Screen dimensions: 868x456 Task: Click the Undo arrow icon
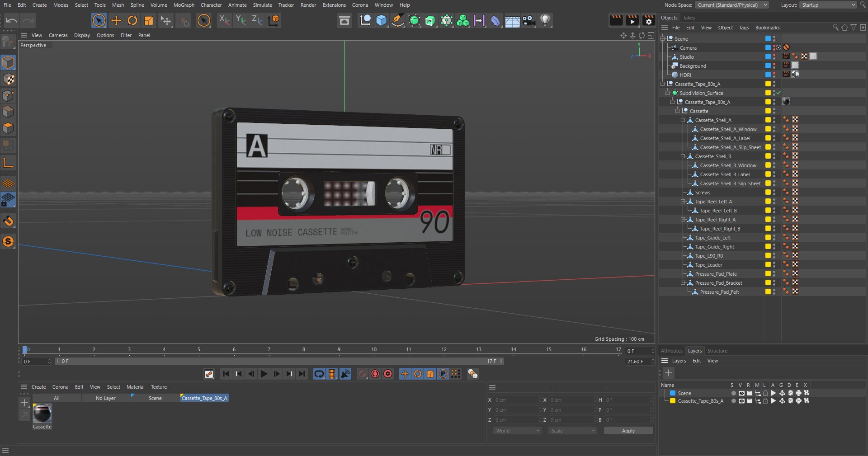tap(12, 20)
